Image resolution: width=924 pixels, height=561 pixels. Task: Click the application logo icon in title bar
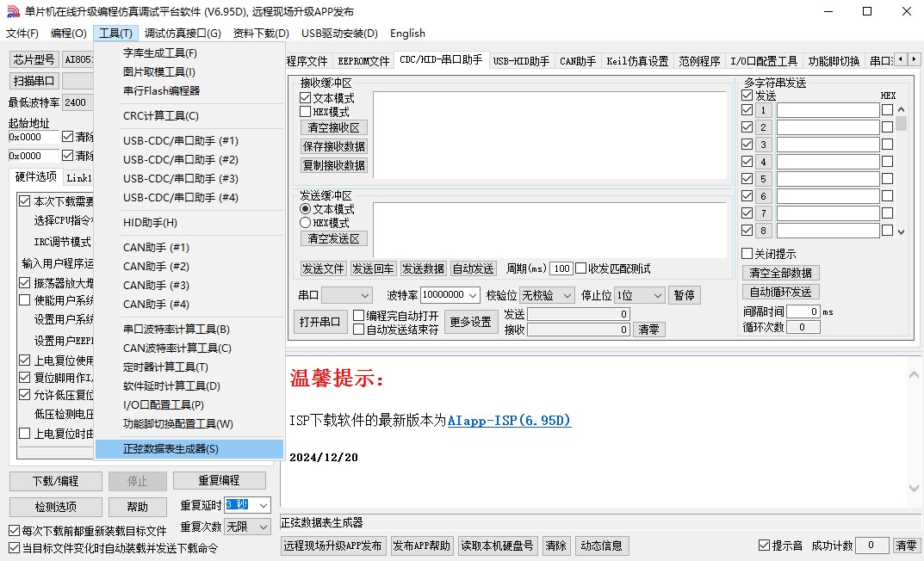[12, 11]
